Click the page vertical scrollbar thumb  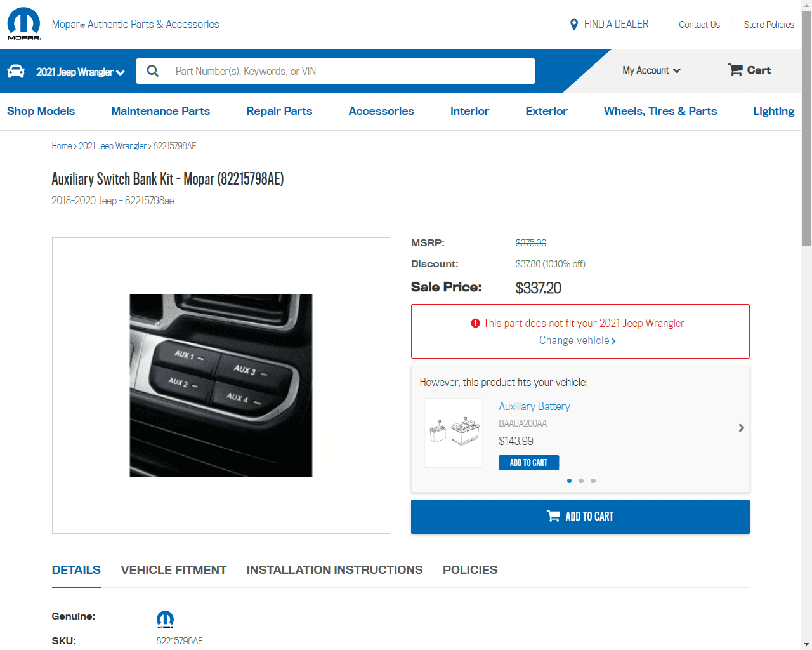(x=806, y=127)
